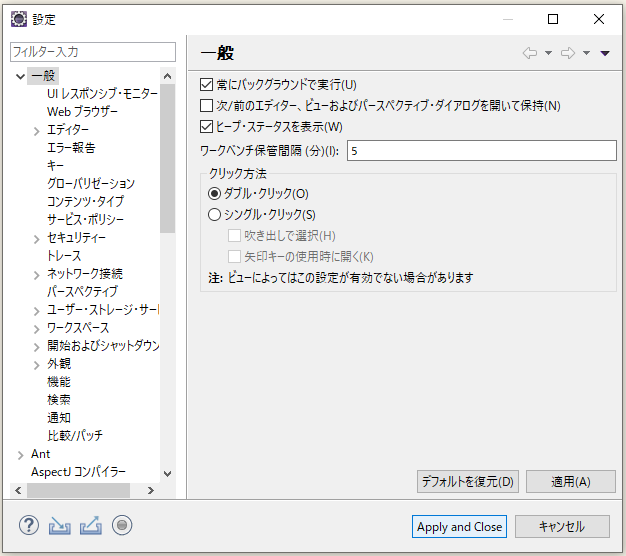This screenshot has width=626, height=556.
Task: Toggle ヒープ・ステータスを表示 checkbox
Action: pyautogui.click(x=206, y=127)
